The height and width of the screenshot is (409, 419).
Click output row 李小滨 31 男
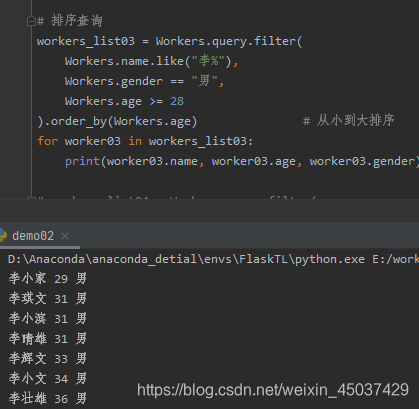[x=48, y=318]
